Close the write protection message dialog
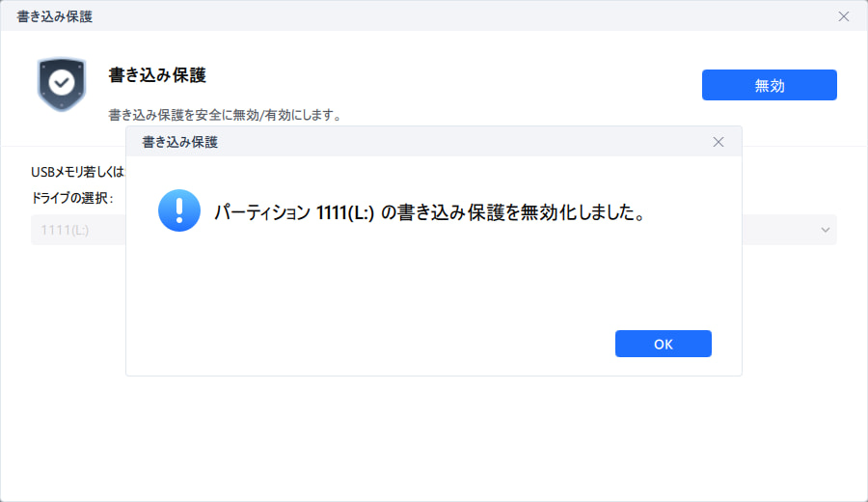The height and width of the screenshot is (502, 868). tap(718, 142)
